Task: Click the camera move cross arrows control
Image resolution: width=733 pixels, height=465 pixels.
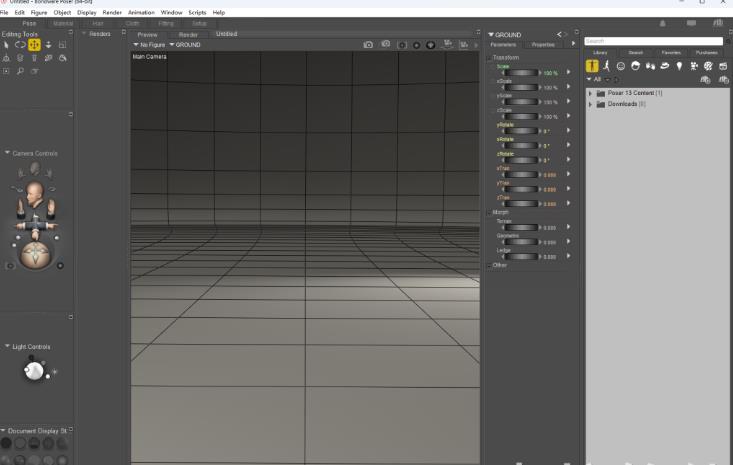Action: tap(36, 225)
